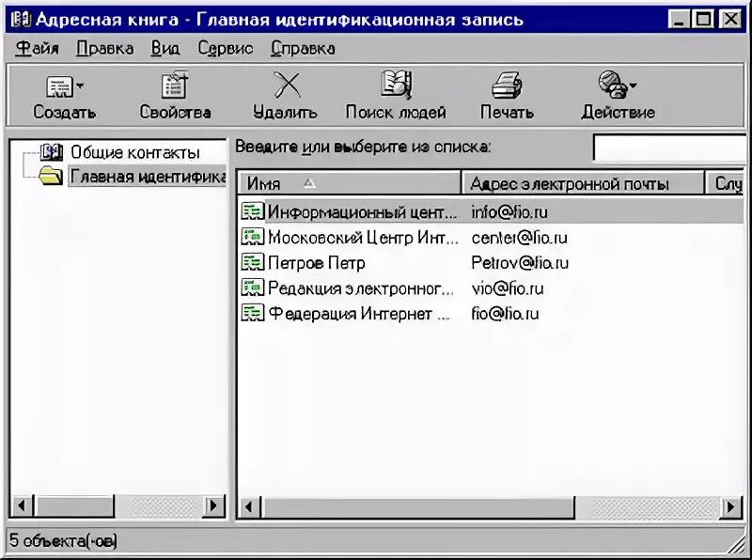
Task: Click the contact list horizontal scrollbar thumb
Action: coord(417,506)
